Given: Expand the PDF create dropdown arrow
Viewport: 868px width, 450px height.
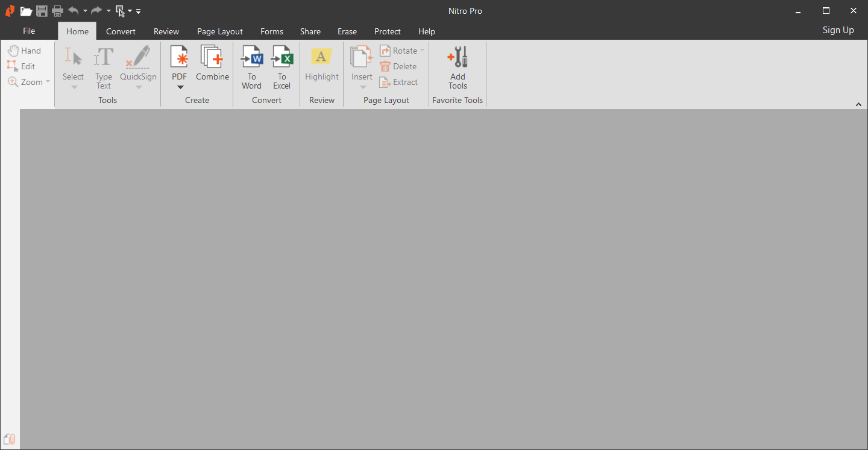Looking at the screenshot, I should coord(180,87).
